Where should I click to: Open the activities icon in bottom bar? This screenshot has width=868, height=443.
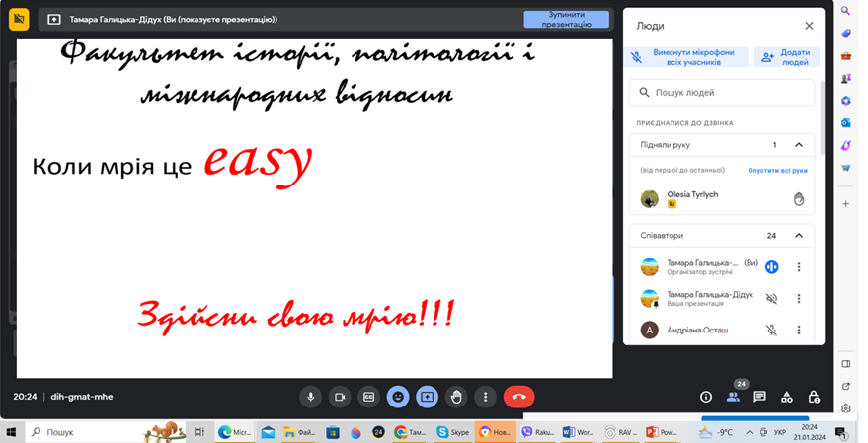(786, 397)
